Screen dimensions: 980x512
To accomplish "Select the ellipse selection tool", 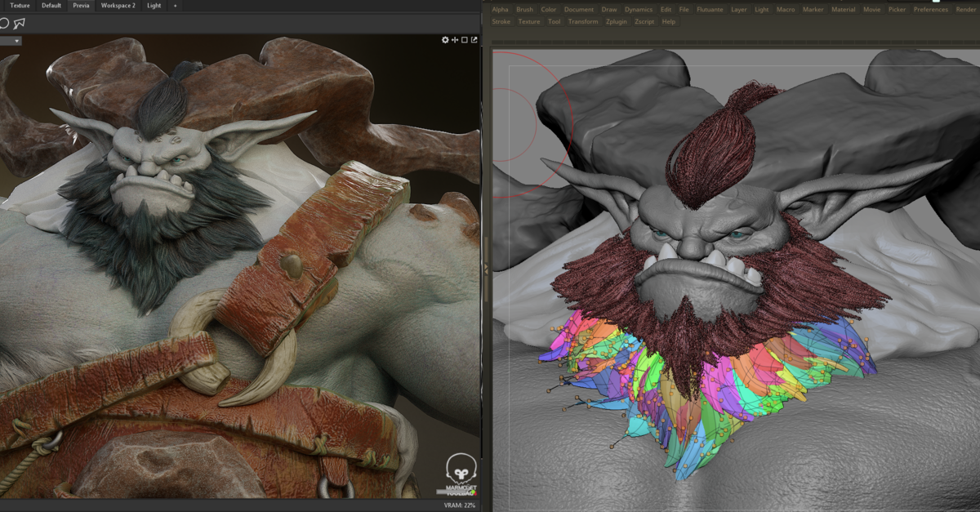I will (x=4, y=23).
